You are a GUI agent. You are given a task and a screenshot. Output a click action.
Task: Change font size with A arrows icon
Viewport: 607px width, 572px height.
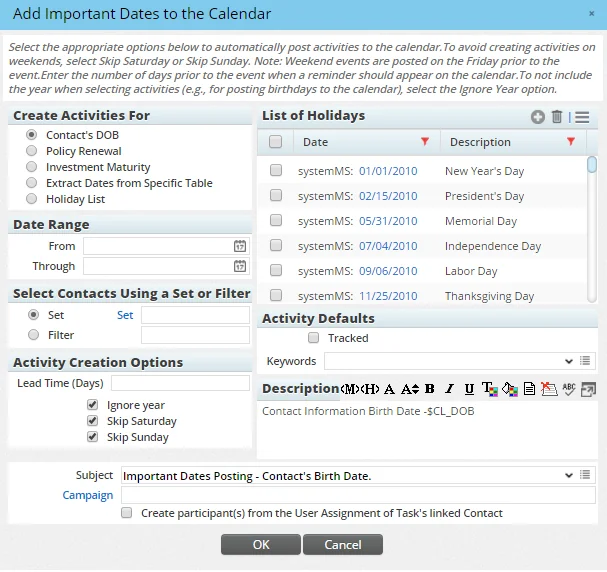(x=410, y=389)
